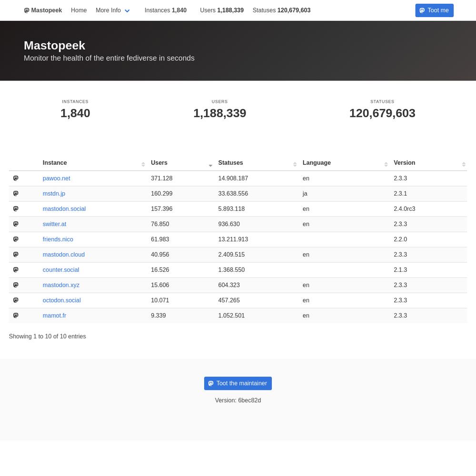Click the Mastodon icon beside friends.nico
Viewport: 476px width, 476px height.
tap(16, 239)
